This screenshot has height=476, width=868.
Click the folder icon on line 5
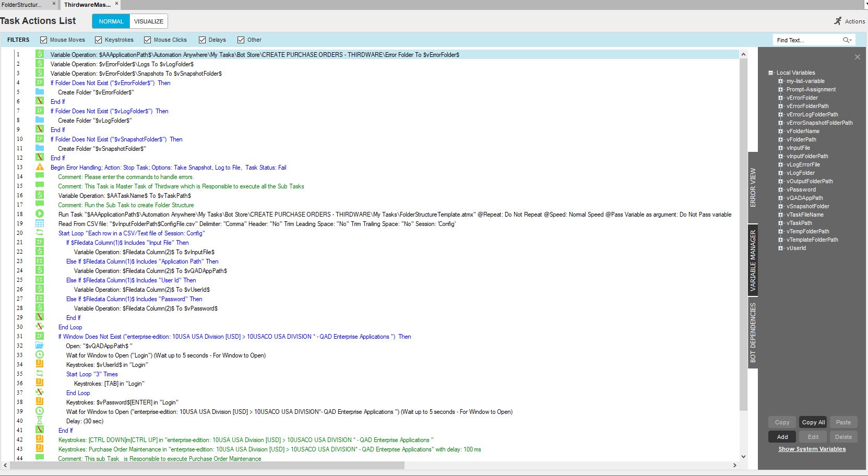(40, 92)
